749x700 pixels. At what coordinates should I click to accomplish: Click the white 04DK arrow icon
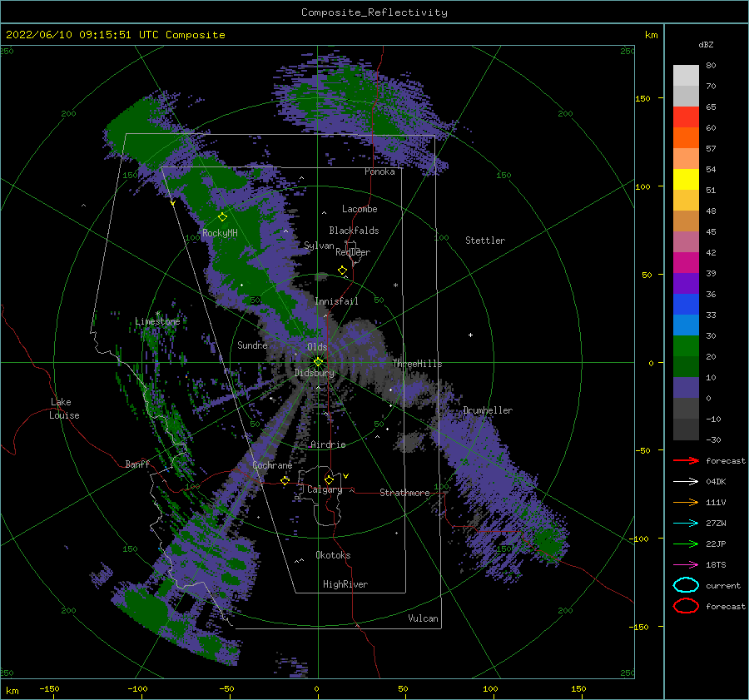pos(686,481)
